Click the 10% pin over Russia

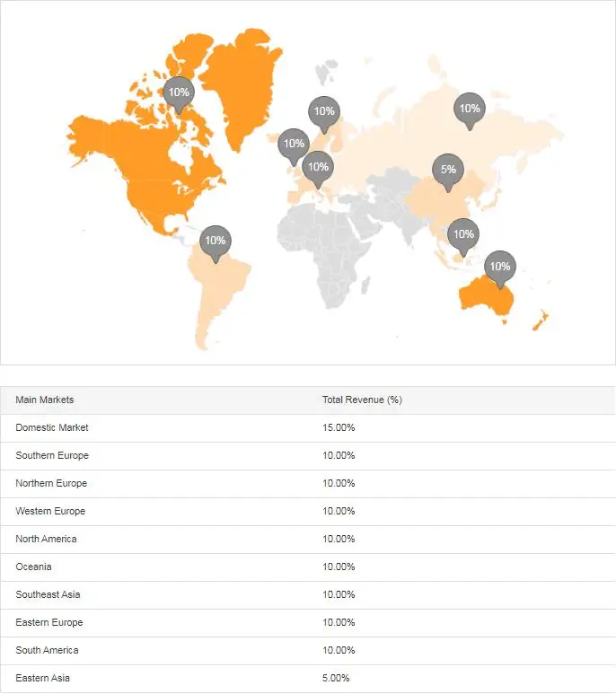pos(469,109)
